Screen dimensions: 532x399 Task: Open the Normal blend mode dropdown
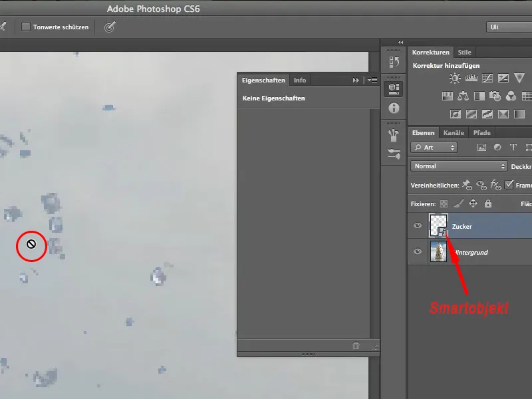[x=459, y=166]
